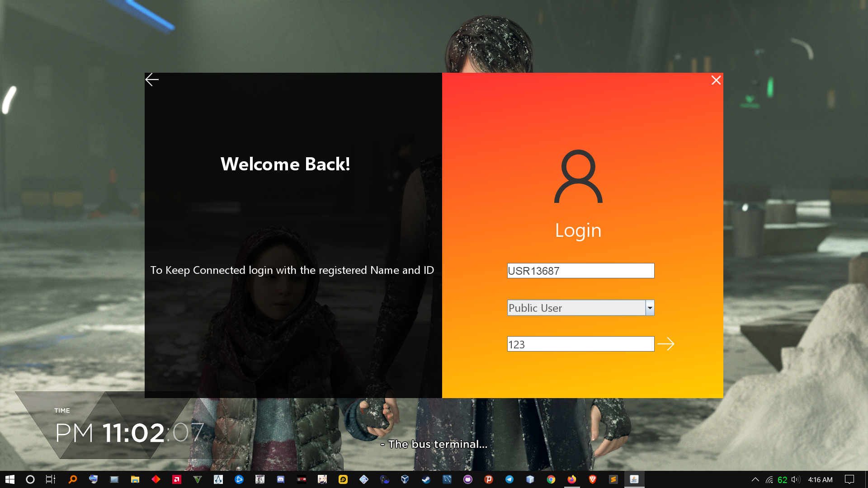Open Discord from the taskbar
The height and width of the screenshot is (488, 868).
(281, 479)
